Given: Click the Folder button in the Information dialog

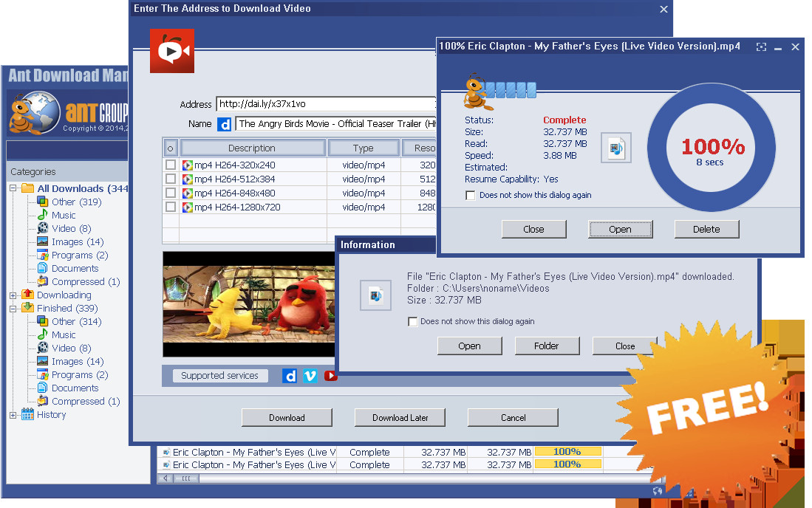Looking at the screenshot, I should tap(547, 346).
